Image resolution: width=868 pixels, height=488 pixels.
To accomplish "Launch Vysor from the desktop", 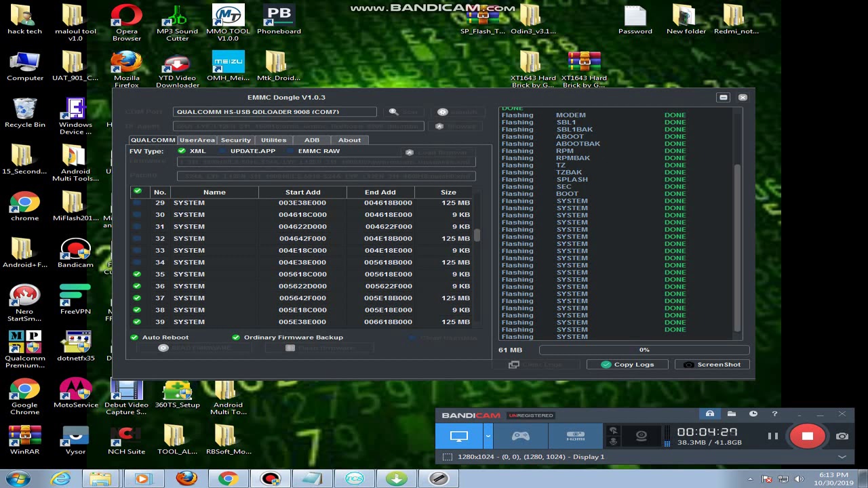I will pyautogui.click(x=75, y=440).
